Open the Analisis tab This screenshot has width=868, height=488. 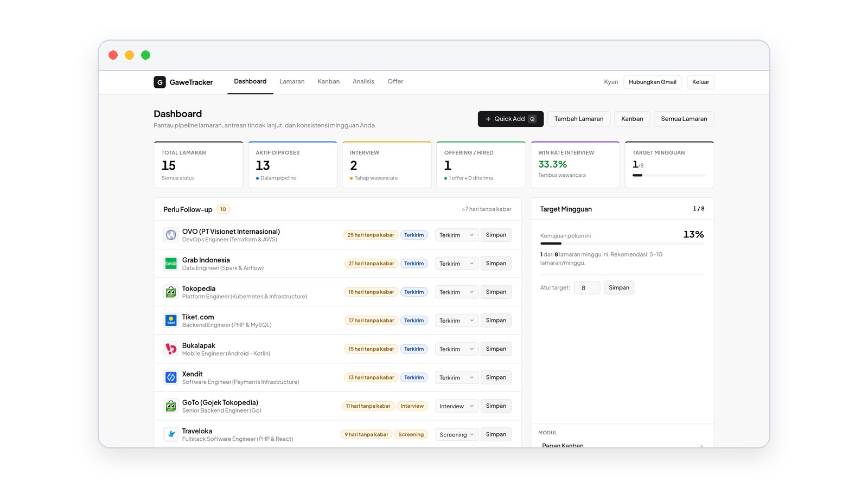[x=363, y=81]
